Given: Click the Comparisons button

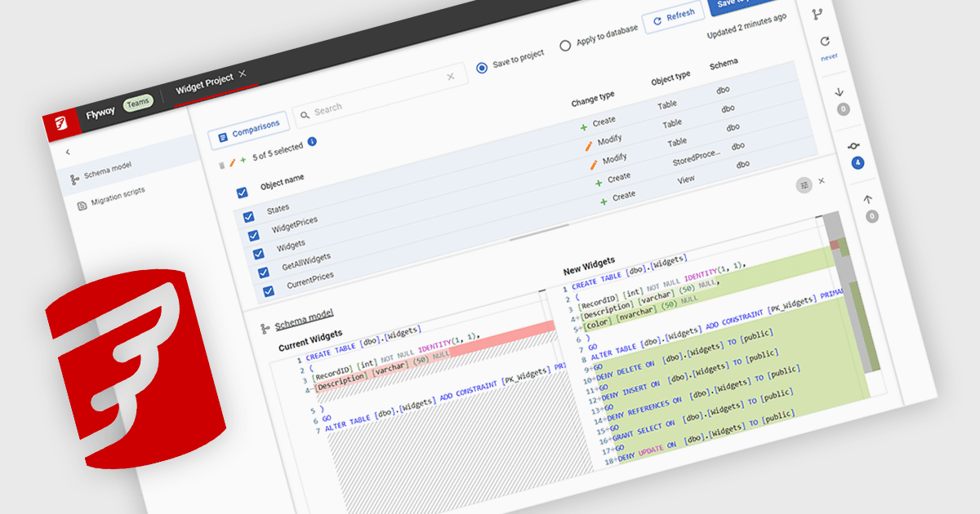Looking at the screenshot, I should coord(248,130).
